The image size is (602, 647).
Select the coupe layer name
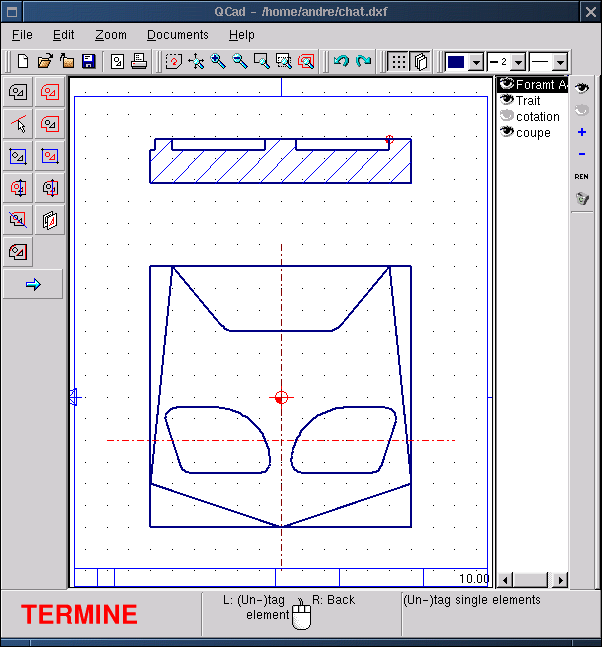tap(533, 133)
